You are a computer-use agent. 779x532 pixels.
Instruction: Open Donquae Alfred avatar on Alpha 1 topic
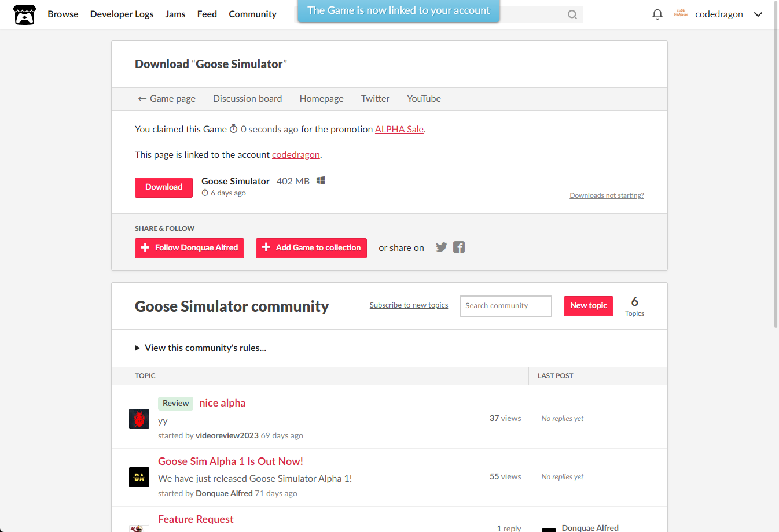click(x=139, y=477)
